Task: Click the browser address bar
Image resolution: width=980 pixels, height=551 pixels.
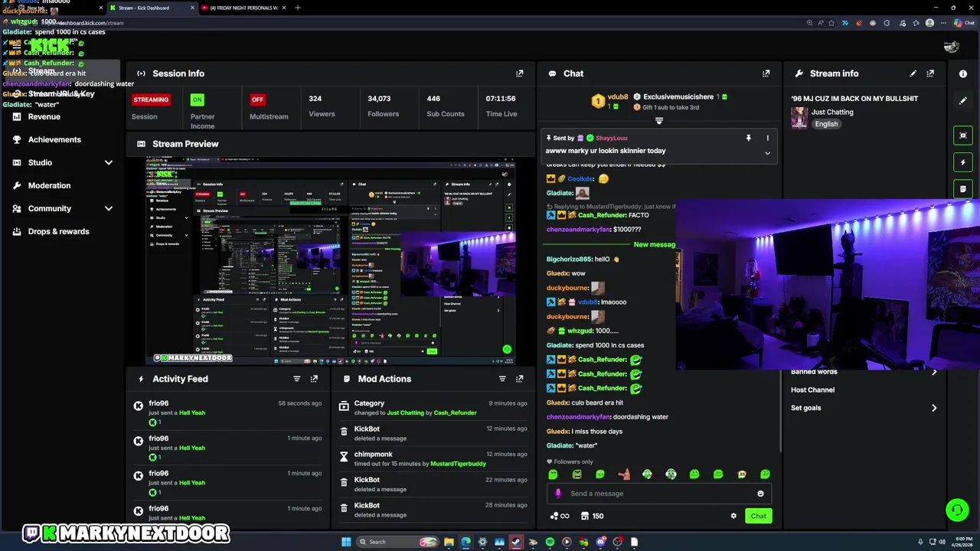Action: point(413,23)
